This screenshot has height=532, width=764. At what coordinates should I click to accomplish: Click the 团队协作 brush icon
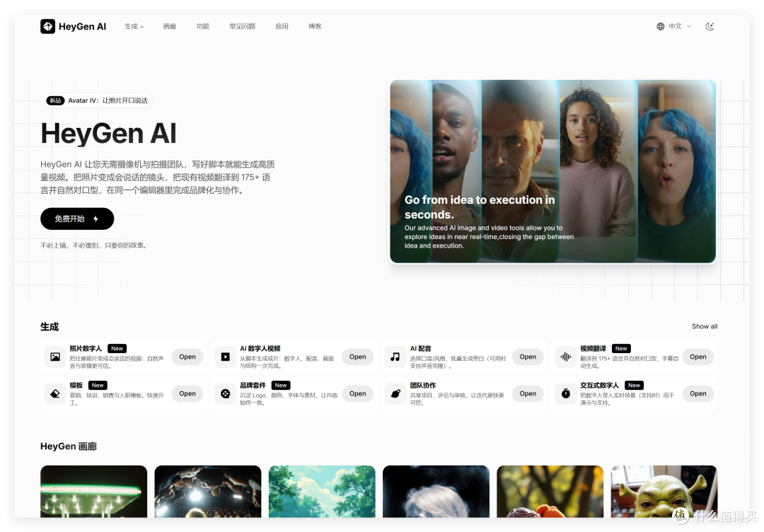(395, 393)
